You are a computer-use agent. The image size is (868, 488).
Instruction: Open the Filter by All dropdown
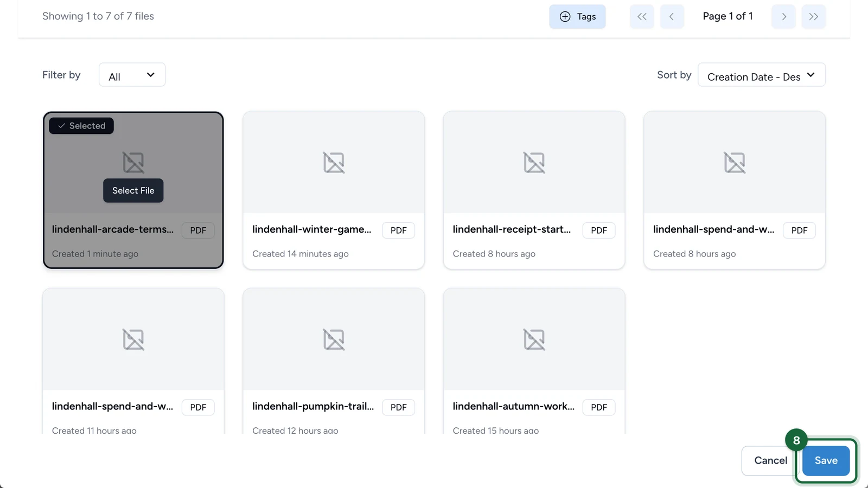(x=132, y=75)
